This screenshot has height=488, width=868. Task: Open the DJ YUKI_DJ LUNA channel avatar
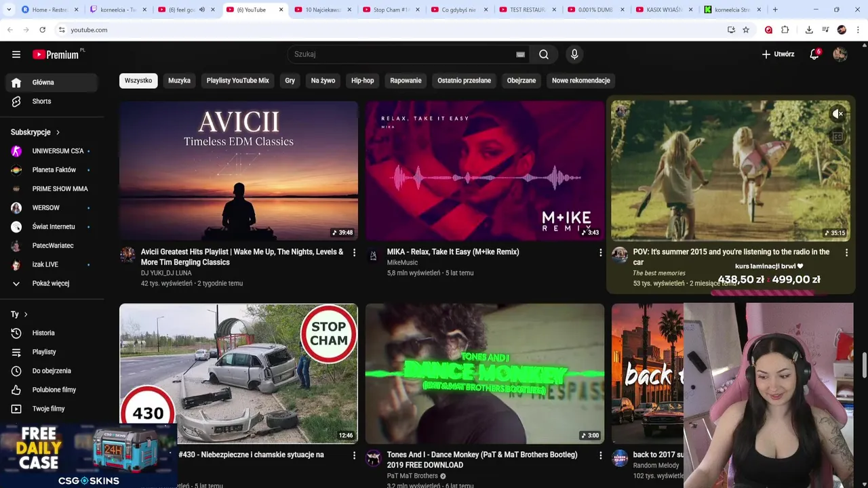coord(127,255)
